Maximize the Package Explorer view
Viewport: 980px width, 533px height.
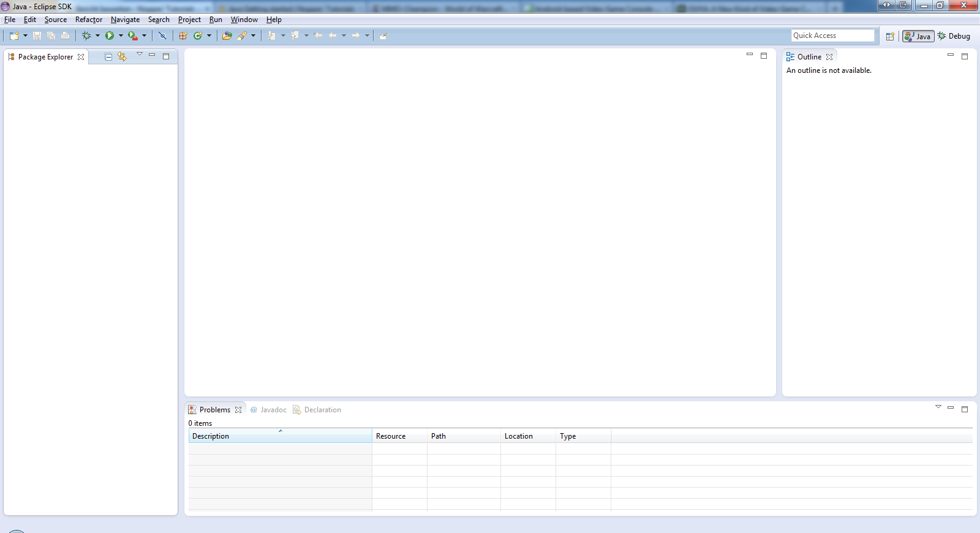click(166, 56)
